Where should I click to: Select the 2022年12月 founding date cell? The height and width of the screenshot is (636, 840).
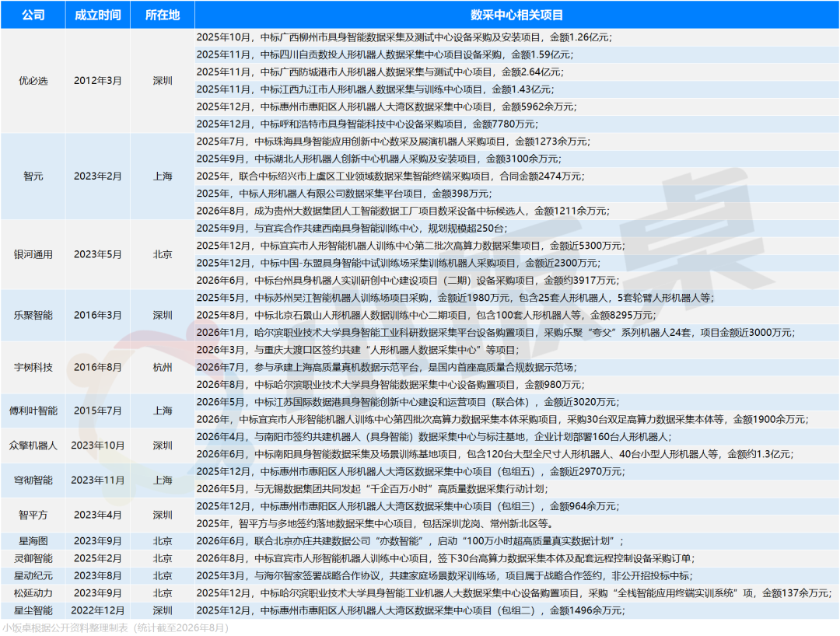(98, 611)
